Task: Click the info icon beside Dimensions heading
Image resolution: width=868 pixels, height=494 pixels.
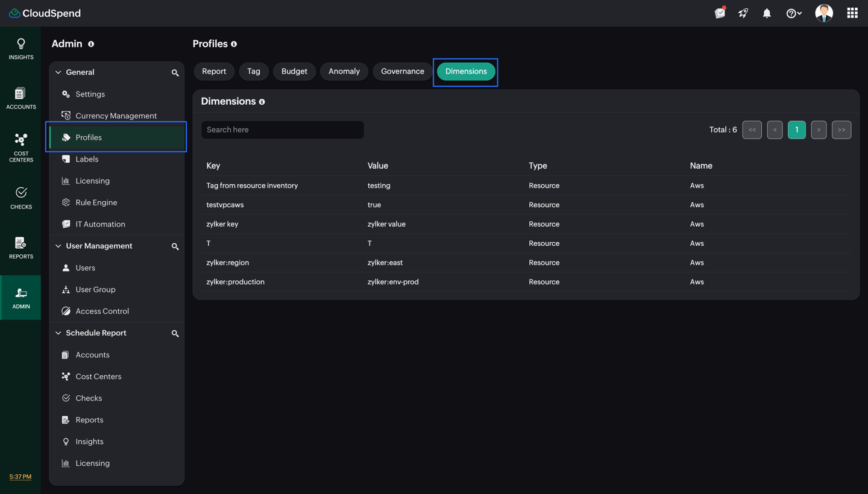Action: (x=262, y=102)
